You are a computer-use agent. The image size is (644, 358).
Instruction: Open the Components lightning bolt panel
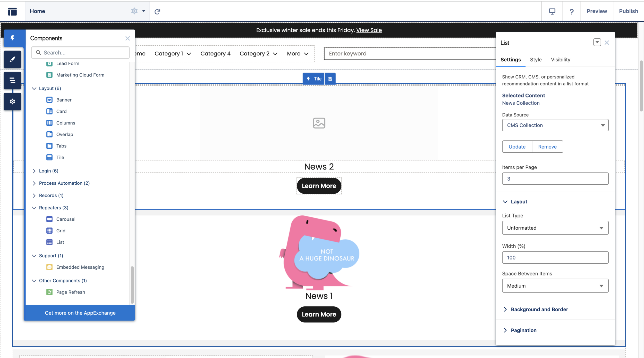pos(12,38)
